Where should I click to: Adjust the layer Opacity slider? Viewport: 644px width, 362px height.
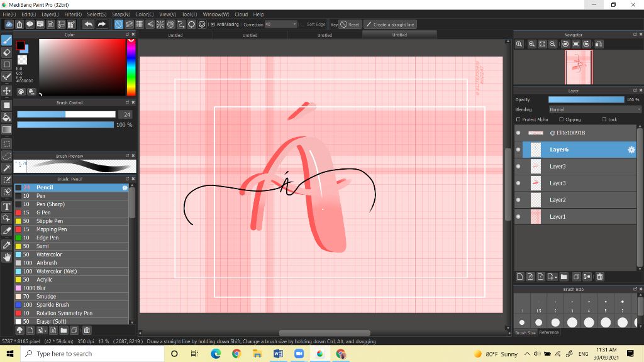(586, 99)
